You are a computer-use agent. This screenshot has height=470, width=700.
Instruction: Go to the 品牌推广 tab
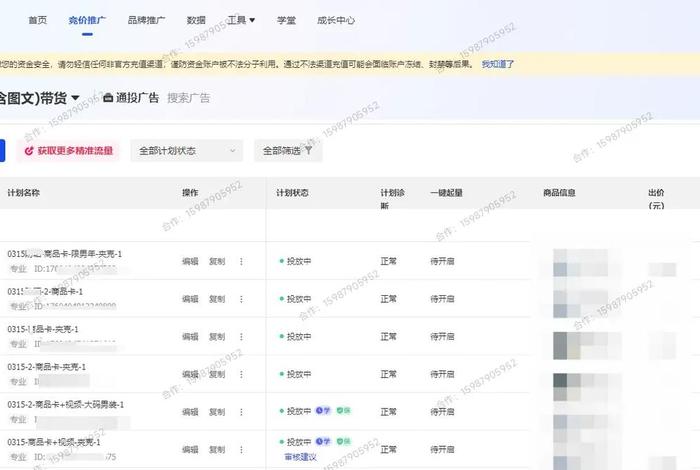tap(146, 20)
